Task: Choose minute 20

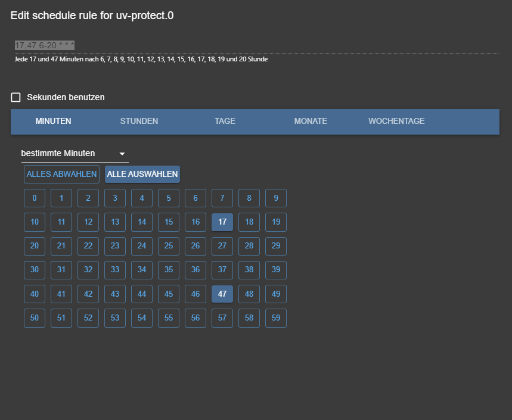Action: click(x=35, y=246)
